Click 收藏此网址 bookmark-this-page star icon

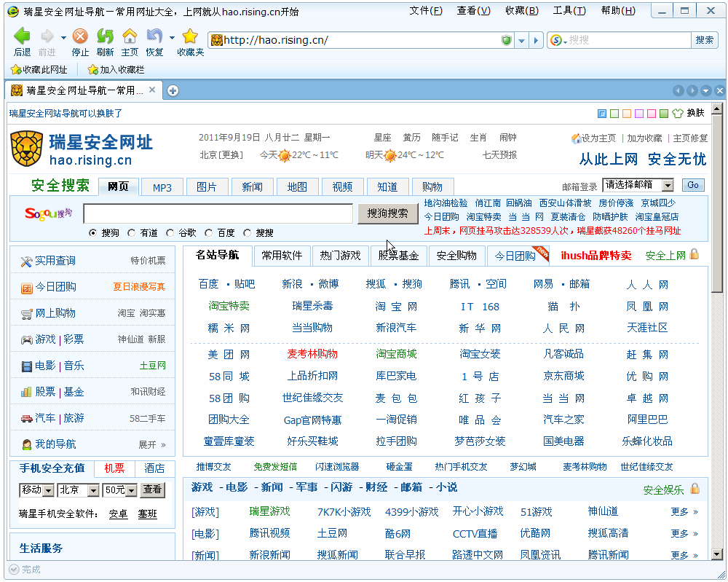pos(16,70)
